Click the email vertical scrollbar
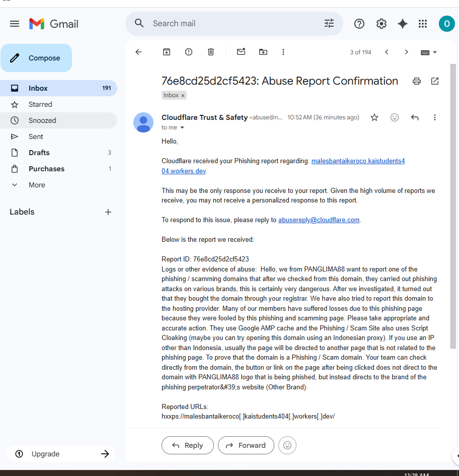The image size is (459, 476). tap(453, 207)
